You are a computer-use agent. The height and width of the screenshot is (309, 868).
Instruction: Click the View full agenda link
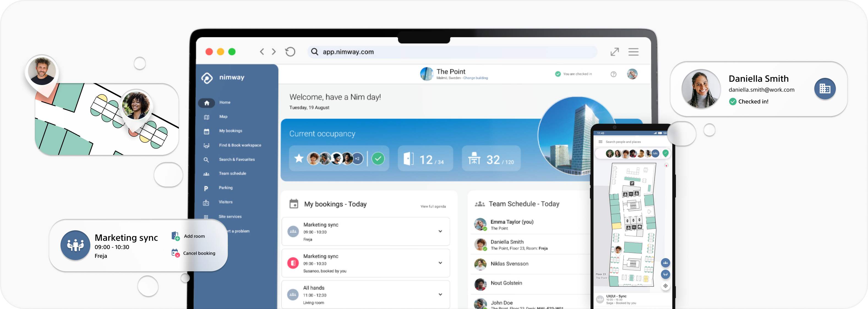pyautogui.click(x=433, y=206)
